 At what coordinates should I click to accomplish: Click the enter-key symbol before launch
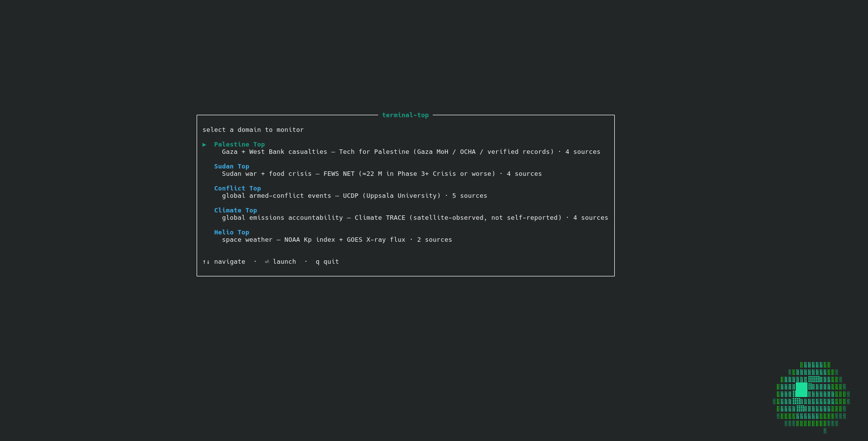click(267, 262)
